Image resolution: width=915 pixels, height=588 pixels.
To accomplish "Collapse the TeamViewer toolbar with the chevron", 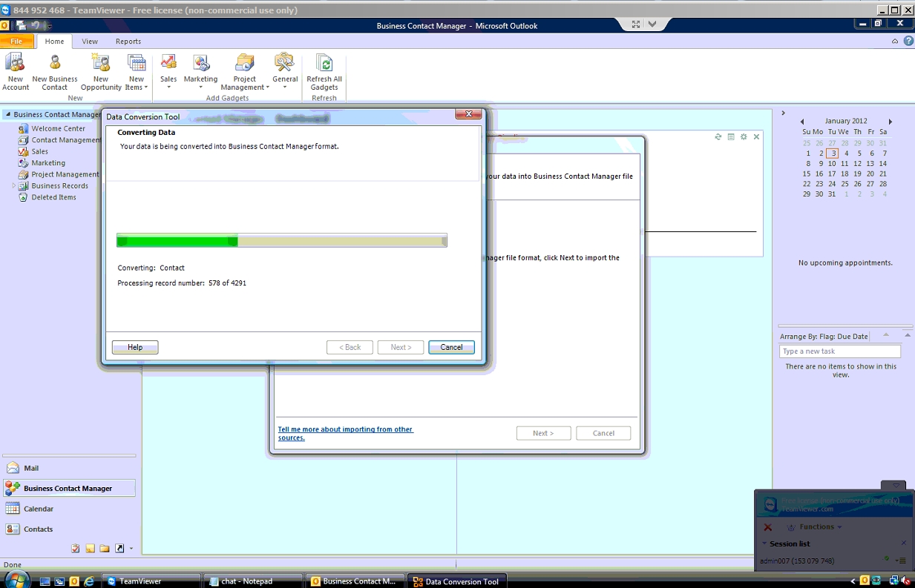I will click(x=652, y=24).
